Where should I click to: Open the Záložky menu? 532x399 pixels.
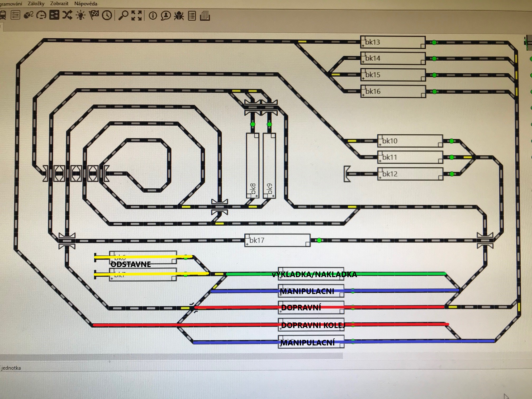(36, 4)
